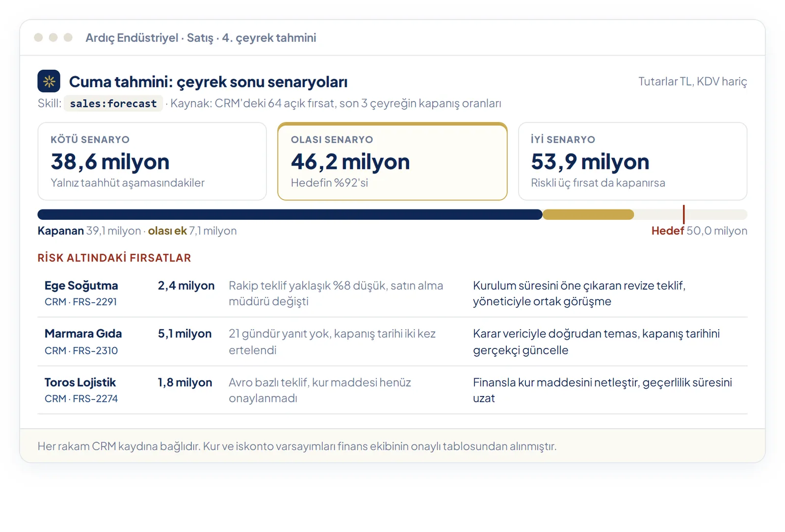Click the '2,4 milyon' amount for Ege Soğutma

186,286
